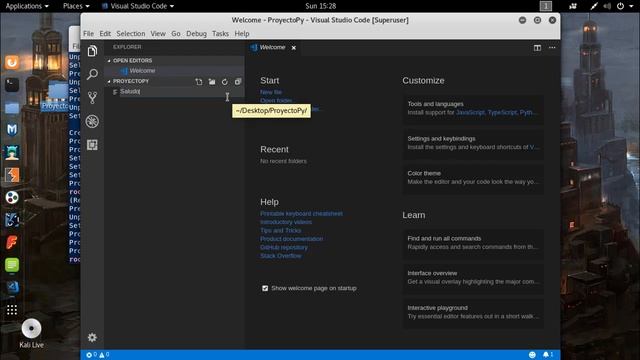640x360 pixels.
Task: Open the Explorer view in activity bar
Action: coord(92,51)
